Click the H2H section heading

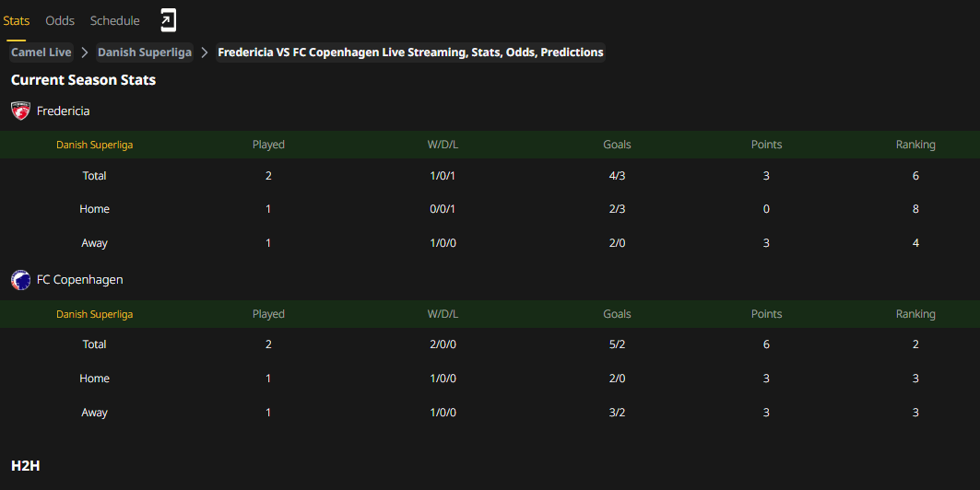(26, 466)
